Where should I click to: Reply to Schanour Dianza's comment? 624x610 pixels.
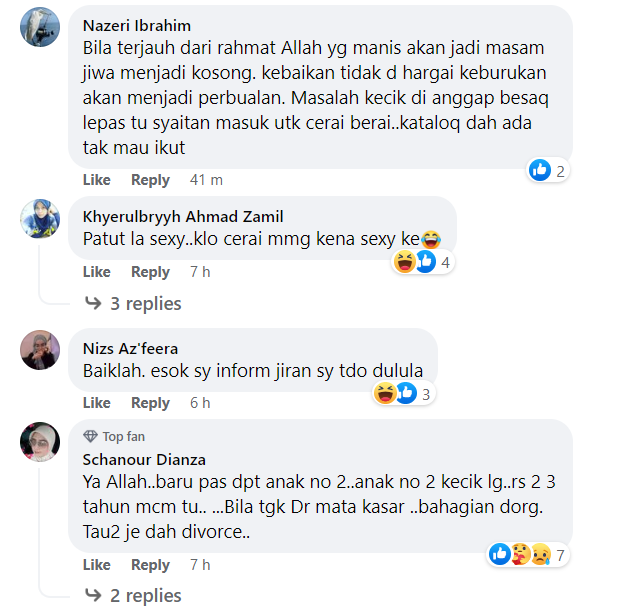coord(150,565)
